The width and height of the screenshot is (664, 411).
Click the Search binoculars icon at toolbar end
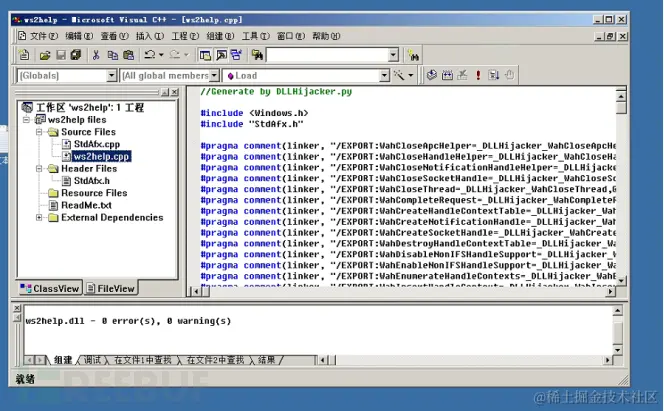click(413, 55)
